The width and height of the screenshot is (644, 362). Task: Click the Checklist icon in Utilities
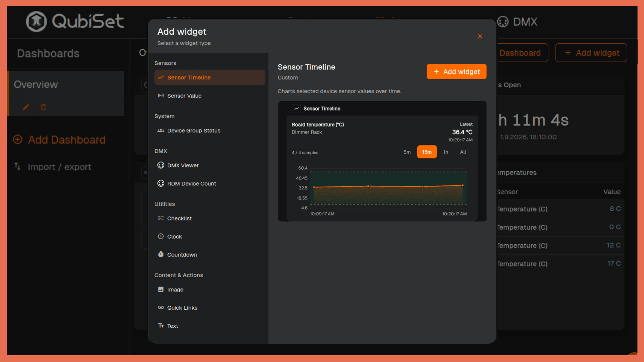[x=161, y=218]
